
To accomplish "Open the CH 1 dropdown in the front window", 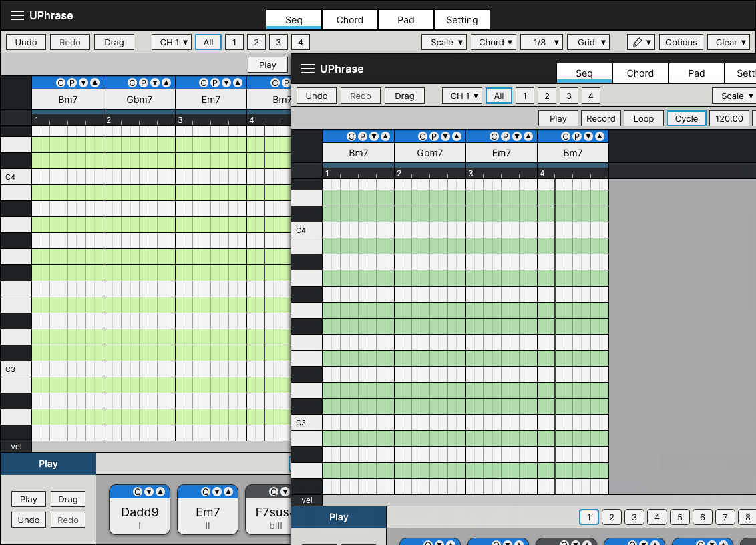I will tap(462, 96).
